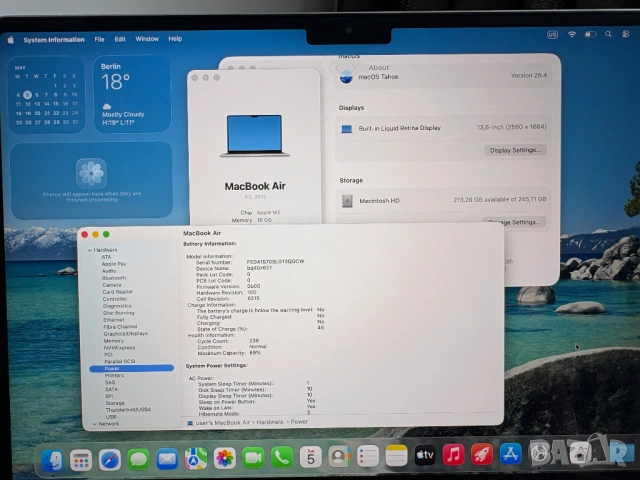Open the Photos app in the Dock
Screen dimensions: 640x480
point(224,458)
